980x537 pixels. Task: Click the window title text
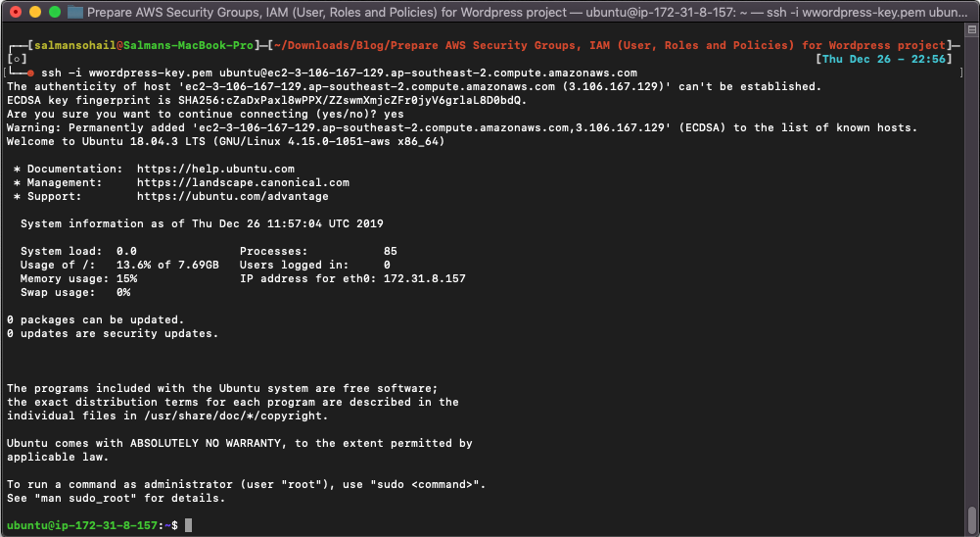(x=529, y=14)
